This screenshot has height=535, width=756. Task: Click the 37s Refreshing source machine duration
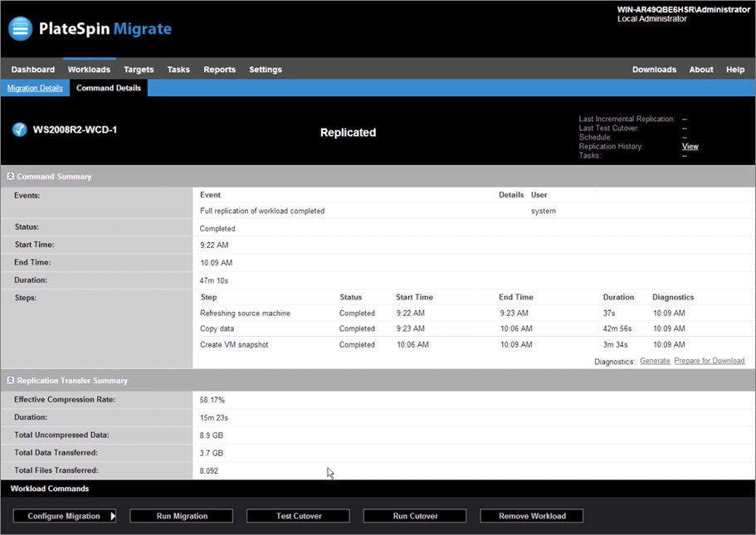click(x=609, y=314)
